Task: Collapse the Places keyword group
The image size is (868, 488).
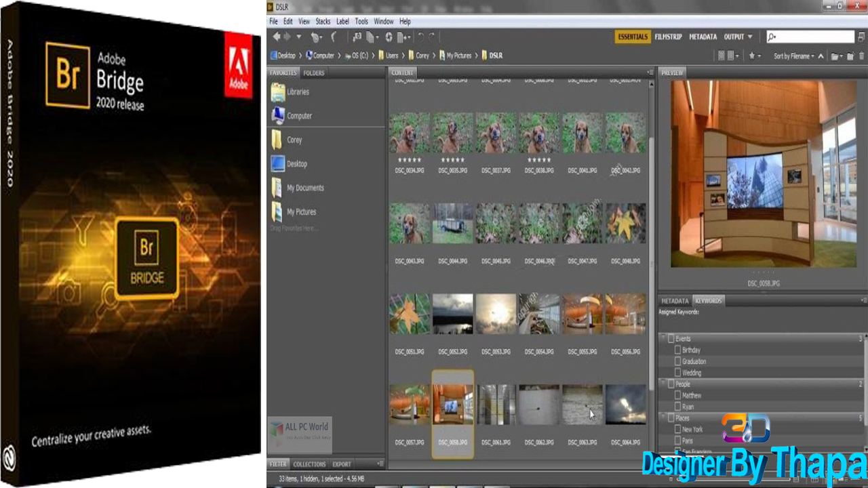Action: click(x=664, y=418)
